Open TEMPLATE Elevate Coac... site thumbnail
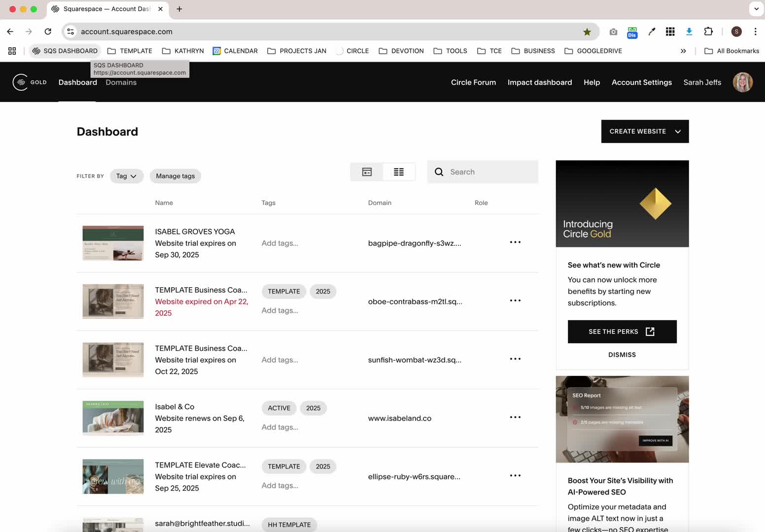This screenshot has height=532, width=765. point(113,476)
